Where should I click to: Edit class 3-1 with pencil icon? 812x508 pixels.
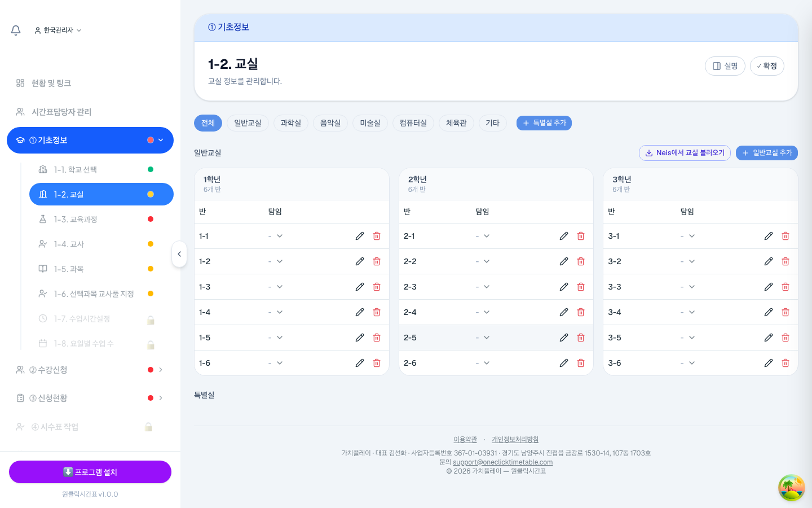tap(769, 236)
